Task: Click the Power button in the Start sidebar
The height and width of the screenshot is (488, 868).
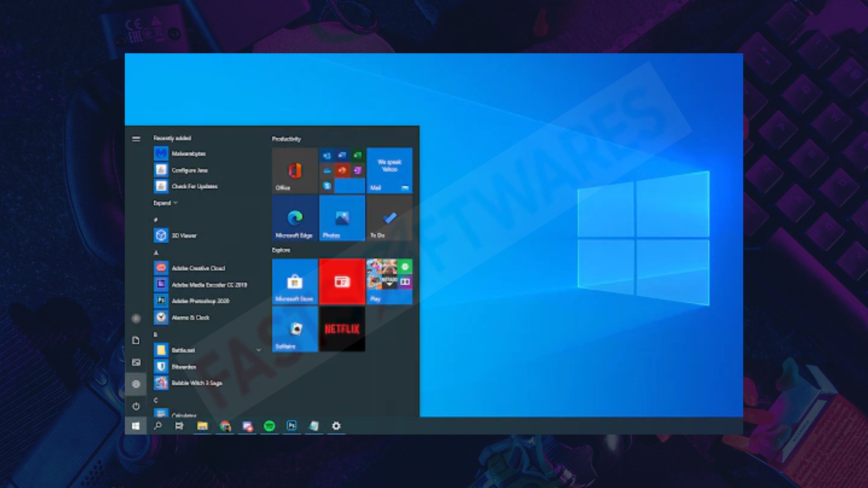Action: coord(136,406)
